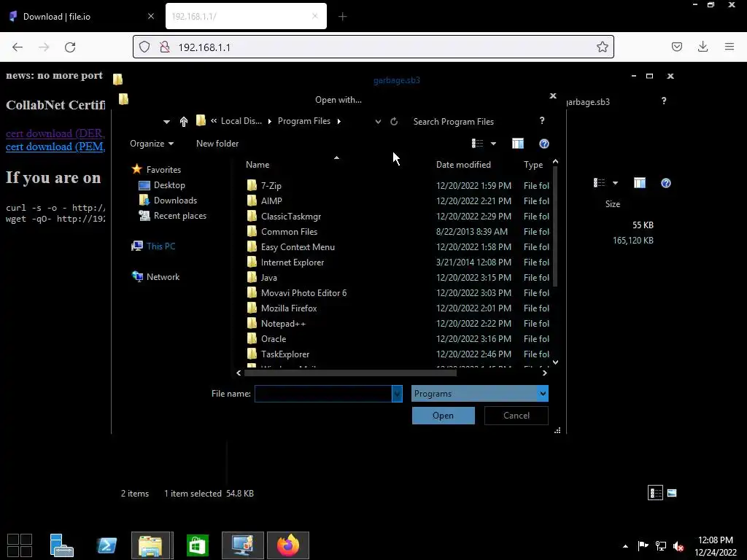Click the Cancel button
This screenshot has width=747, height=560.
tap(516, 415)
